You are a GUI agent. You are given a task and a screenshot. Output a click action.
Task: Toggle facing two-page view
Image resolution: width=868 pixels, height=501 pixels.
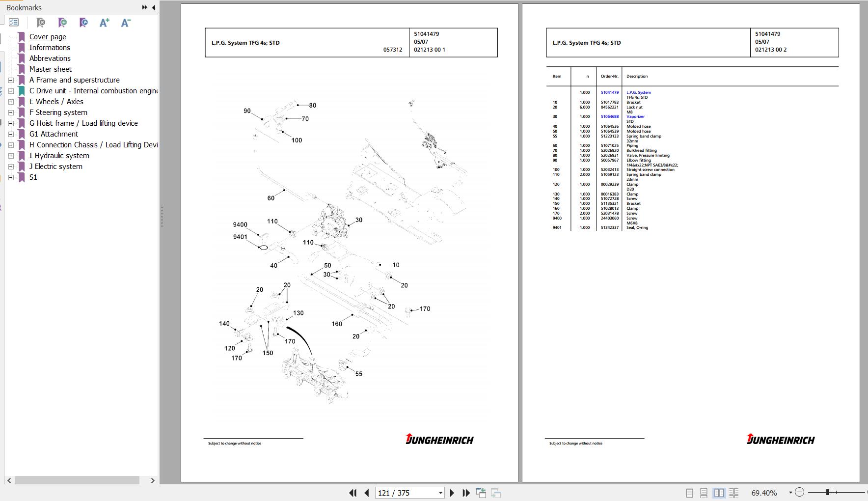click(x=719, y=493)
